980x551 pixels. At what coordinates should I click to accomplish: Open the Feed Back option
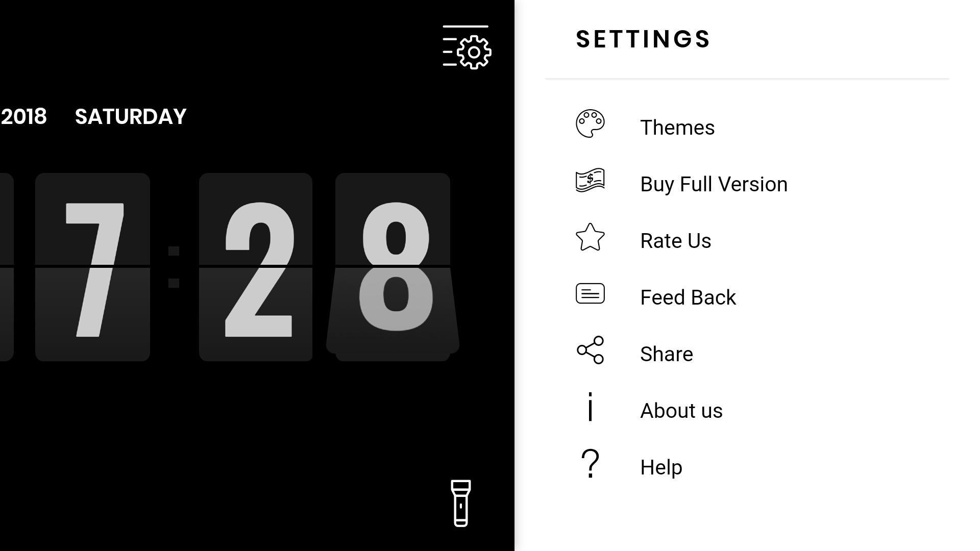point(688,297)
